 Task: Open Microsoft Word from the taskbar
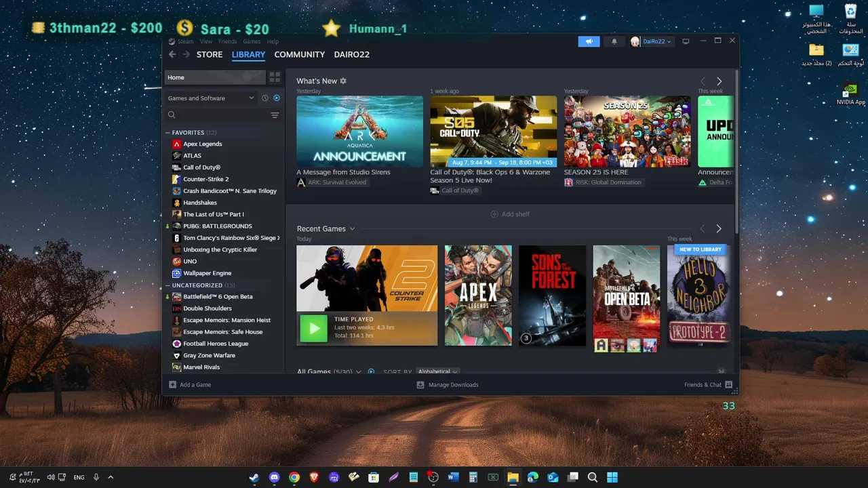pyautogui.click(x=453, y=477)
